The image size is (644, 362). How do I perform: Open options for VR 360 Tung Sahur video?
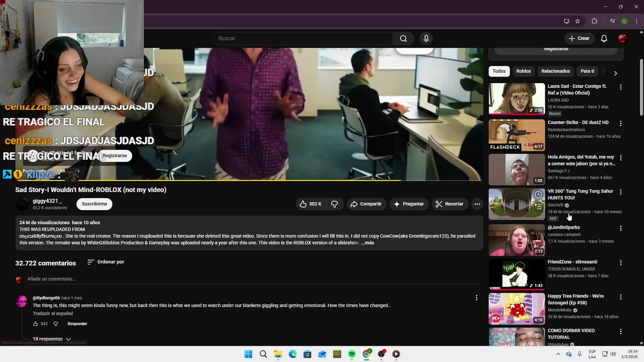(620, 192)
